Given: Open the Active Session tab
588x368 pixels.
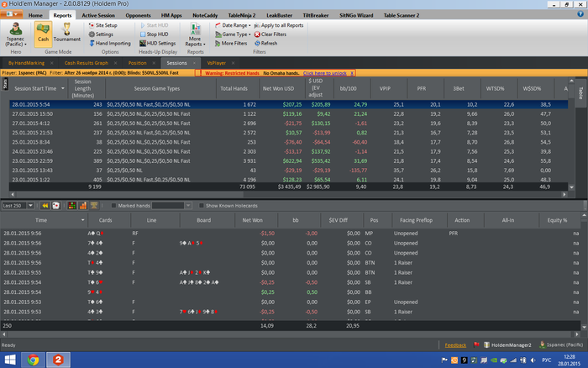Looking at the screenshot, I should 98,15.
